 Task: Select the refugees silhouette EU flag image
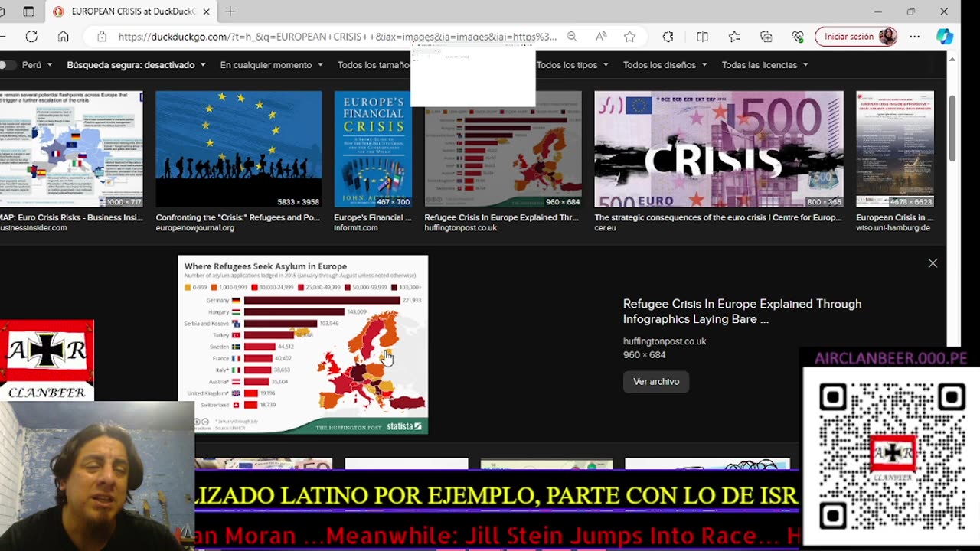[x=239, y=149]
